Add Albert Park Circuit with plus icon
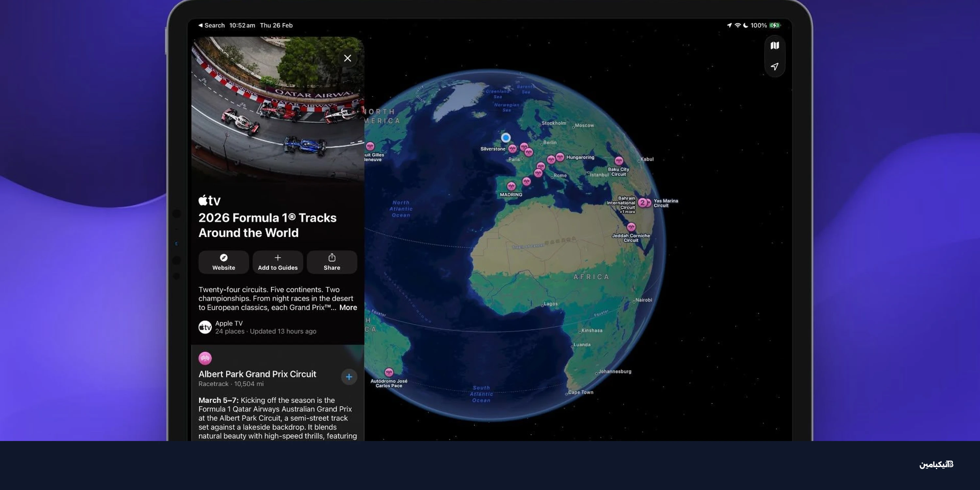The width and height of the screenshot is (980, 490). 349,377
